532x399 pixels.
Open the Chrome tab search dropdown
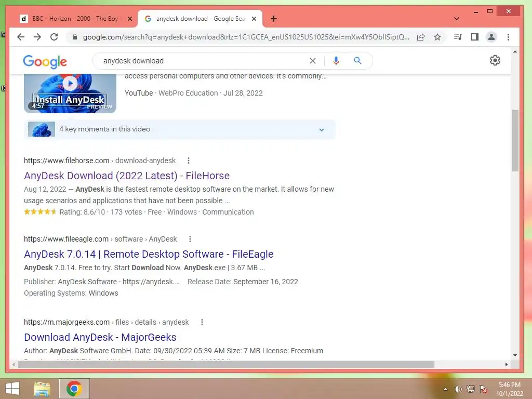pyautogui.click(x=456, y=19)
